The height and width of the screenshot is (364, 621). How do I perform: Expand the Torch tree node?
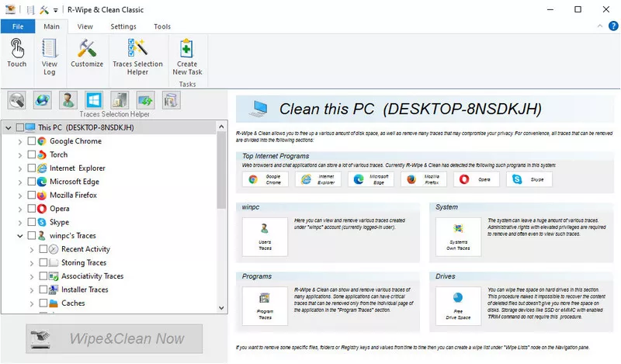coord(20,155)
